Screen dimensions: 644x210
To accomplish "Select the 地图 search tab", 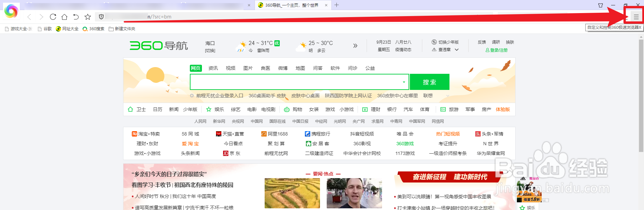I will tap(300, 68).
